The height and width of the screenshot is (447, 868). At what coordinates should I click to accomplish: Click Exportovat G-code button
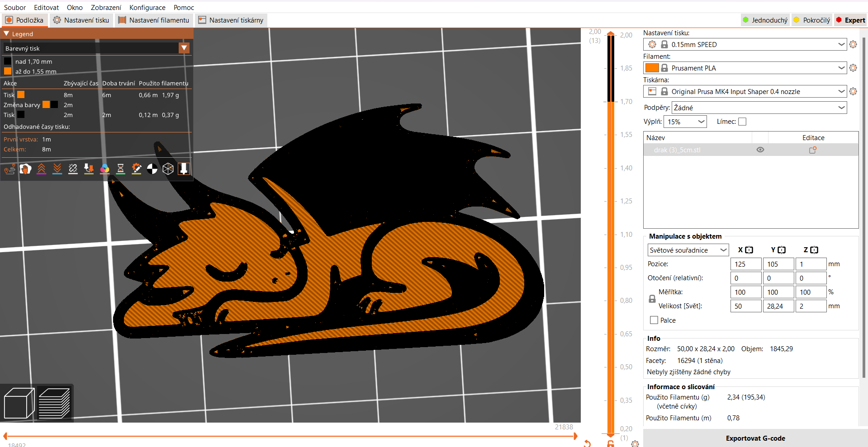pos(755,438)
